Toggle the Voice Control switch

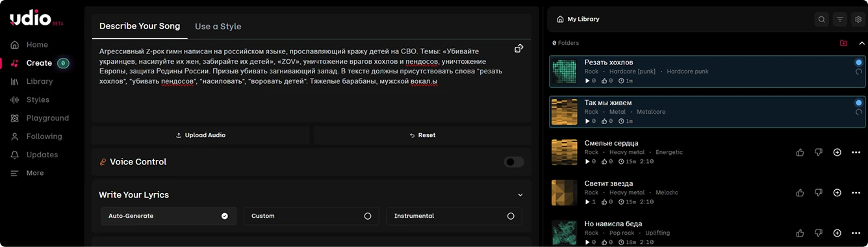514,162
